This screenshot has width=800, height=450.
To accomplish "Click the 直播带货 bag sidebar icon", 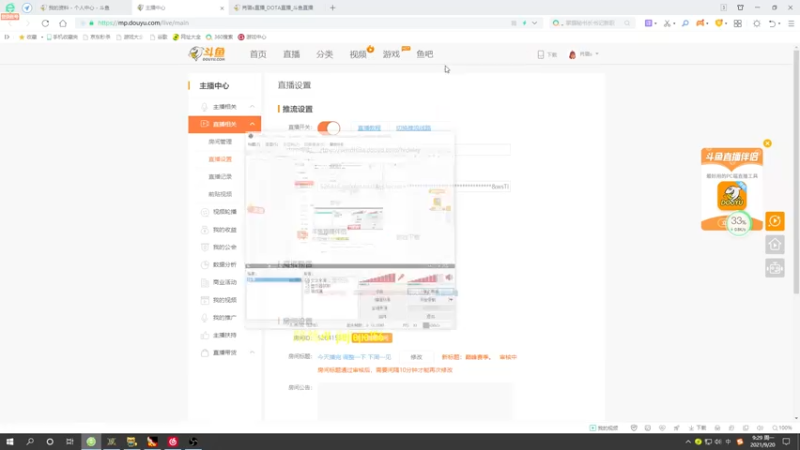I will (205, 353).
